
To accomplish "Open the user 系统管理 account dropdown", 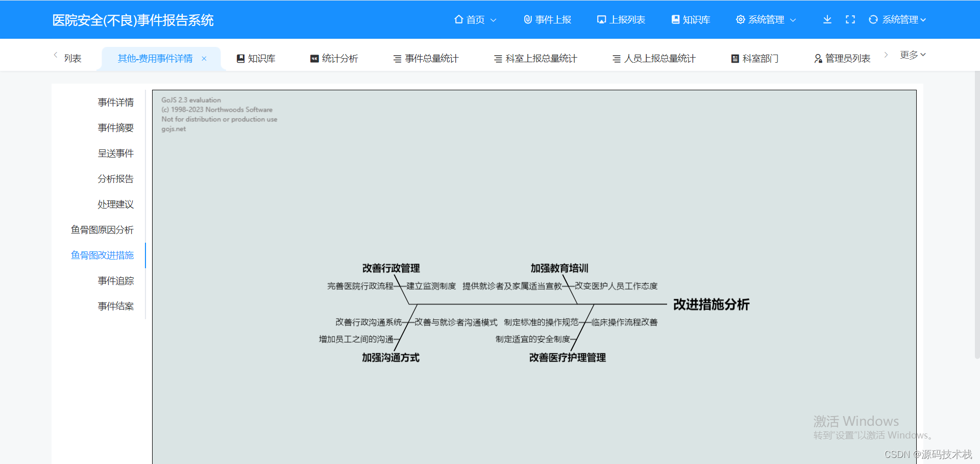I will 903,19.
